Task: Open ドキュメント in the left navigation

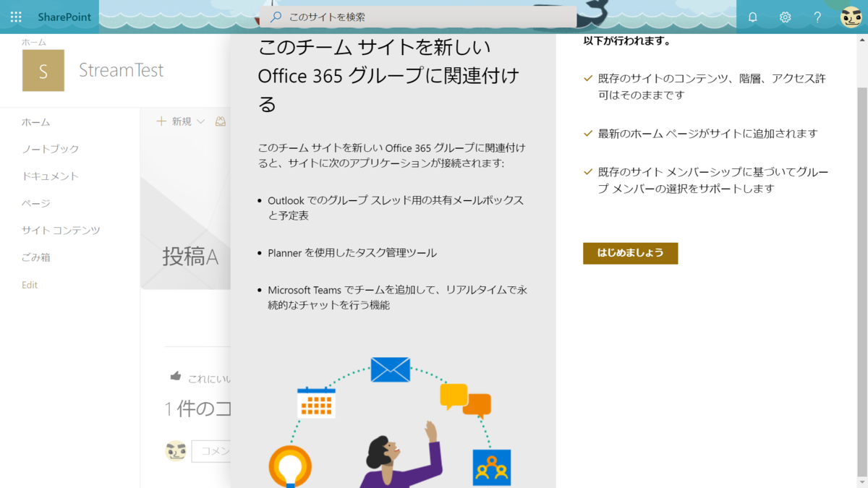Action: 51,176
